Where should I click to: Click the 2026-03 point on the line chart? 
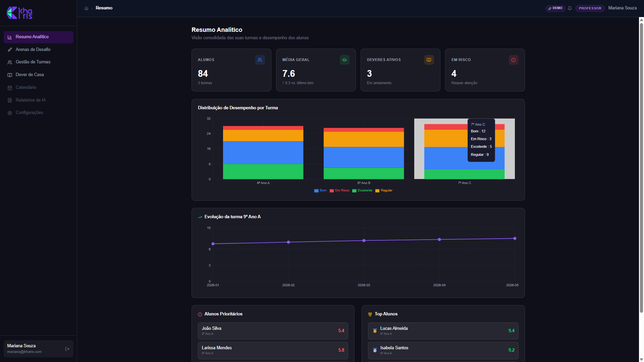coord(364,241)
